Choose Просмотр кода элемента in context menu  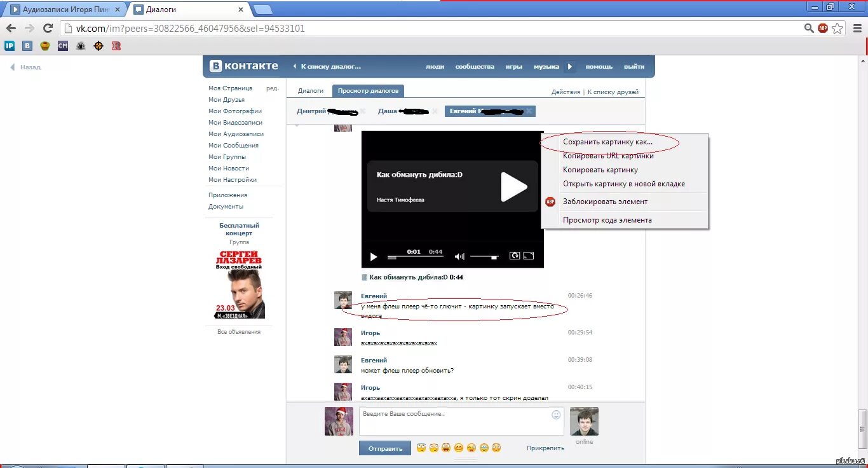607,220
